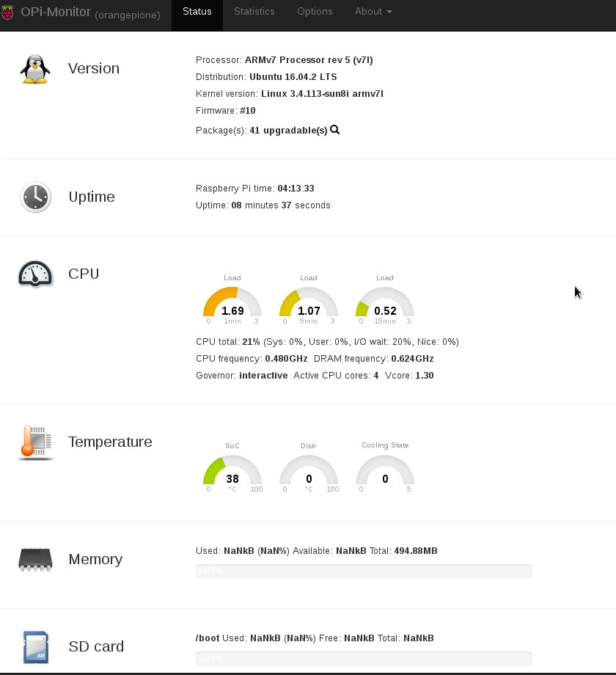616x675 pixels.
Task: Open the Options tab
Action: (315, 12)
